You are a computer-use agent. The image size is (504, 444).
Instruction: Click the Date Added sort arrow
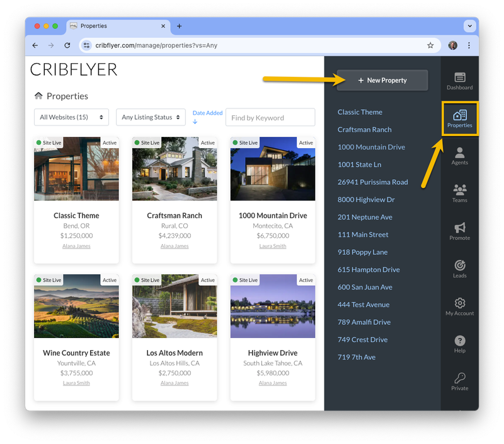[195, 122]
